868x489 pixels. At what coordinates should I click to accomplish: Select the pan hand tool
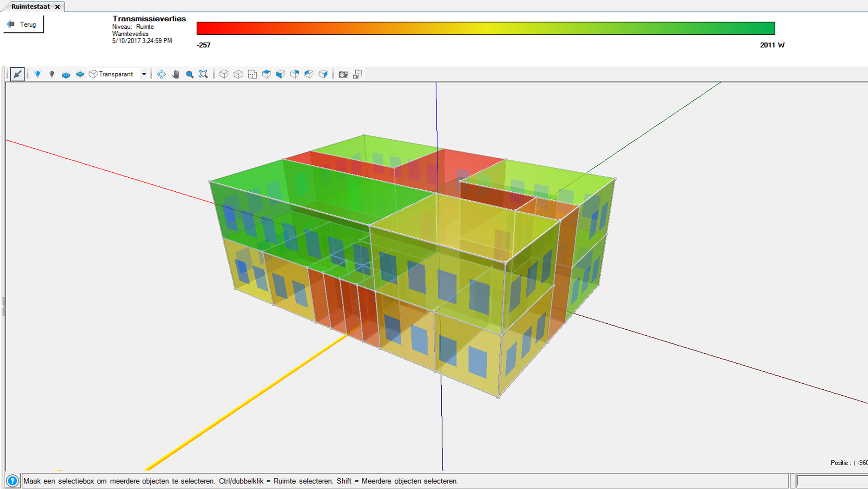click(175, 74)
